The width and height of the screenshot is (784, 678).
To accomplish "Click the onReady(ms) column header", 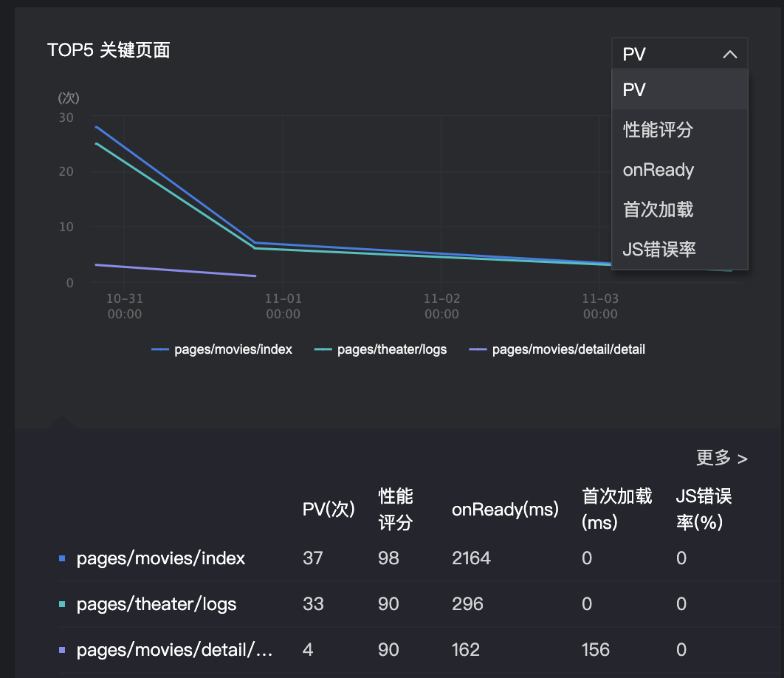I will [x=505, y=510].
